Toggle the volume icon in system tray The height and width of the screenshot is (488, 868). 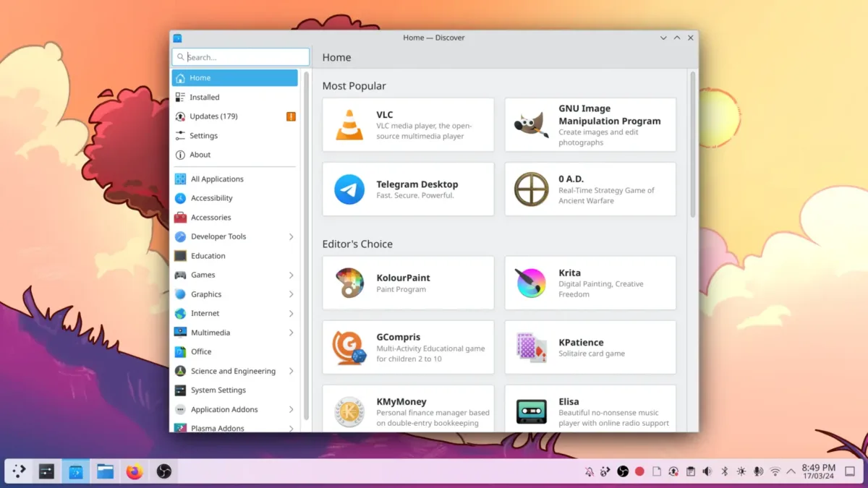coord(707,471)
